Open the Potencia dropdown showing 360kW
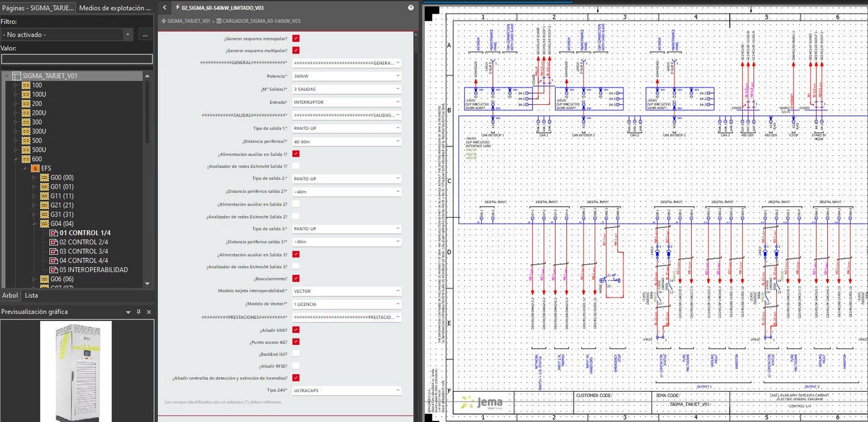868x422 pixels. 347,76
